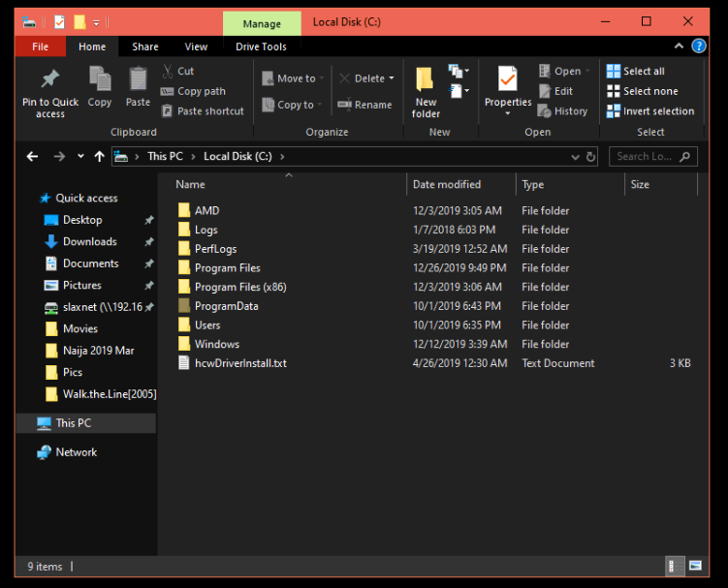Expand the Open button dropdown

[x=587, y=71]
